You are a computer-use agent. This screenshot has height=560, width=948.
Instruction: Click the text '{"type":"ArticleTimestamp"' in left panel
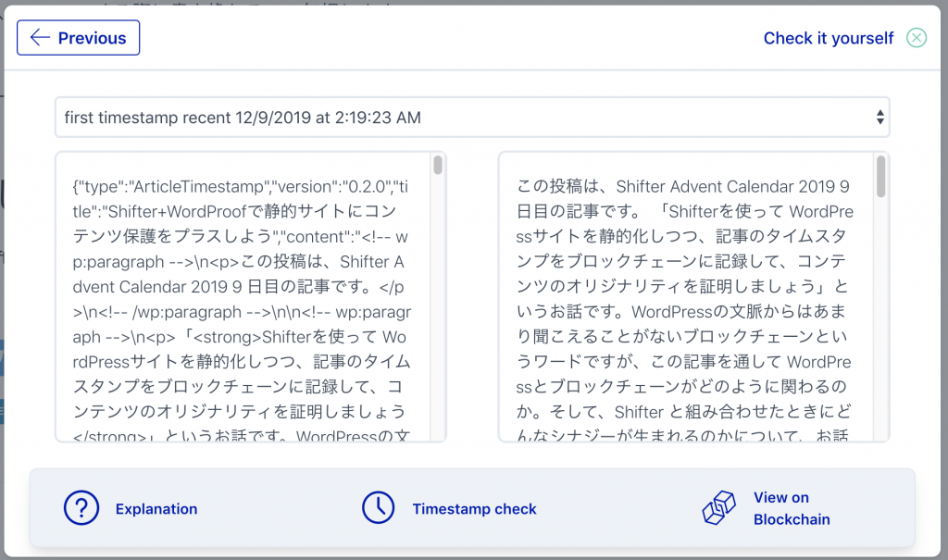coord(171,187)
